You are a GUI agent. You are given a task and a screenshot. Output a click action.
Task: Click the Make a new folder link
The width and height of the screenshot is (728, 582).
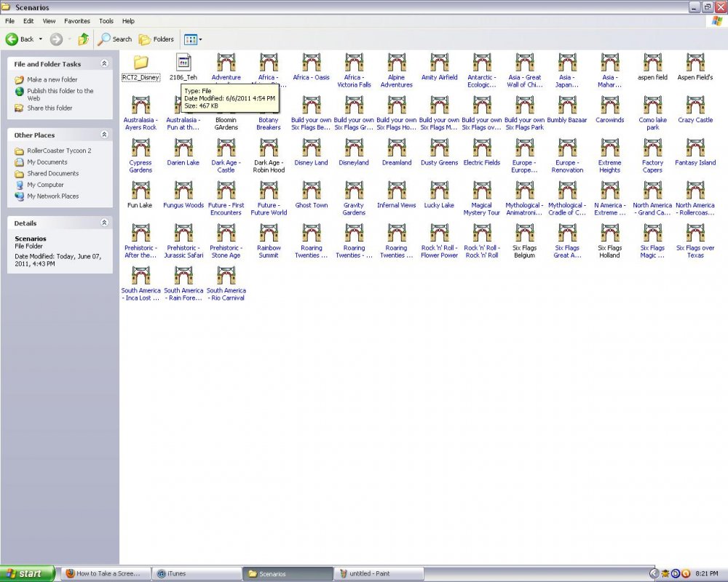[52, 80]
